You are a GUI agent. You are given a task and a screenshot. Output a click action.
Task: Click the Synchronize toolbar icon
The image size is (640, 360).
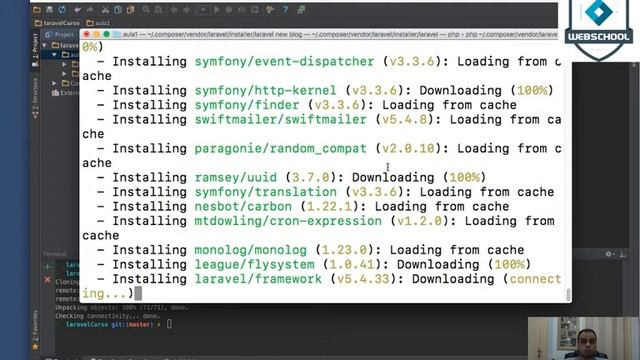(x=62, y=9)
